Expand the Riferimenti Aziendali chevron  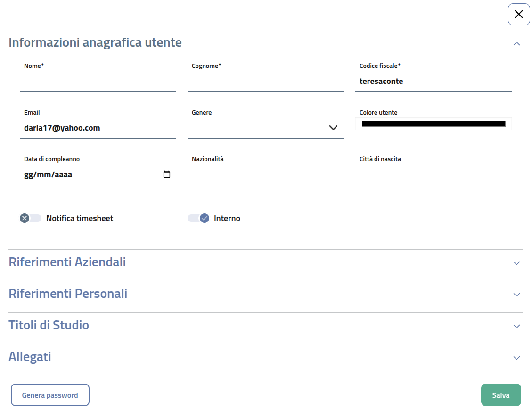[x=516, y=263]
